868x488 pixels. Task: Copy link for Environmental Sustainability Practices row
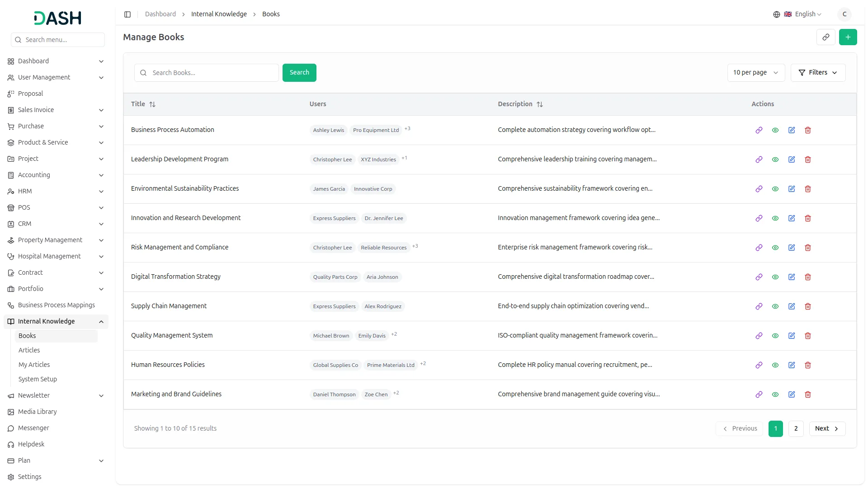759,189
